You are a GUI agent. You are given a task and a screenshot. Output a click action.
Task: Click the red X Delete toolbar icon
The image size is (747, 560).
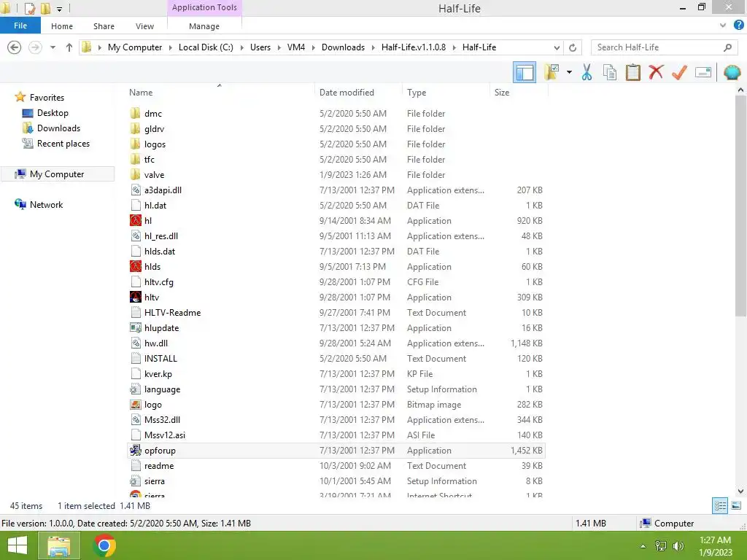pyautogui.click(x=656, y=72)
